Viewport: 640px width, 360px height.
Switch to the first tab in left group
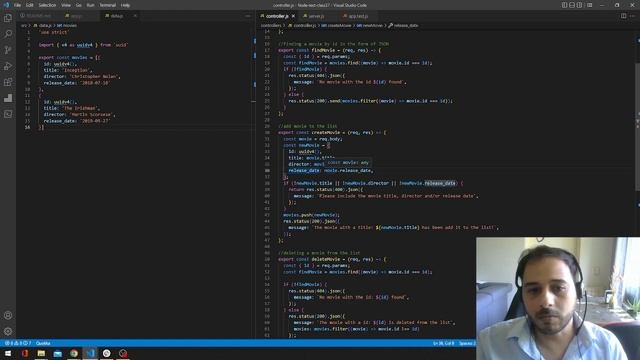[38, 16]
